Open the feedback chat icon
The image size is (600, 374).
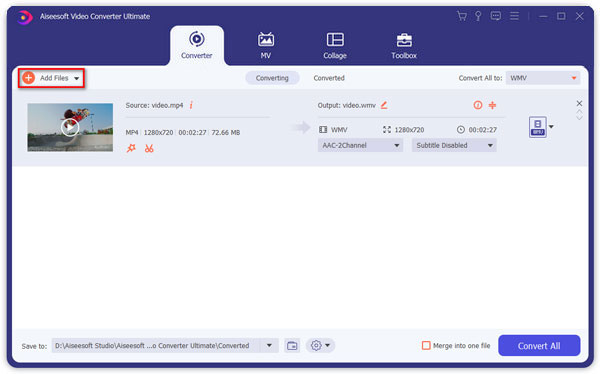coord(496,16)
